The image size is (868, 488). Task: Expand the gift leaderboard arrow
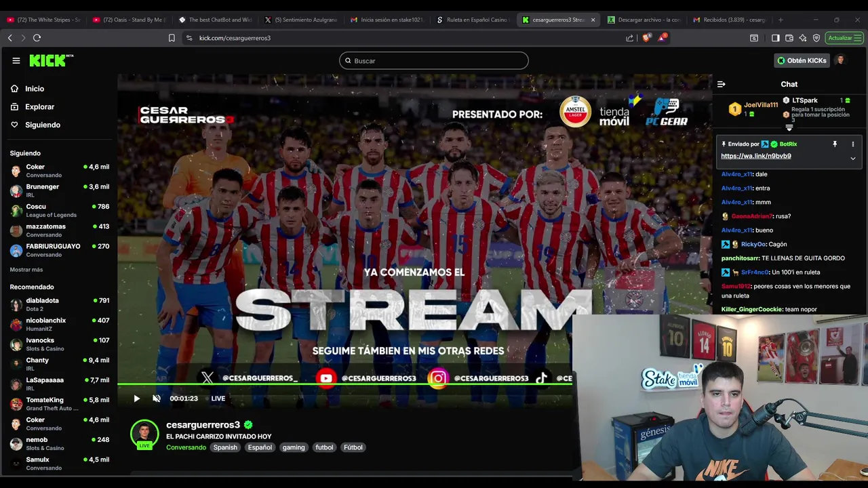point(789,127)
